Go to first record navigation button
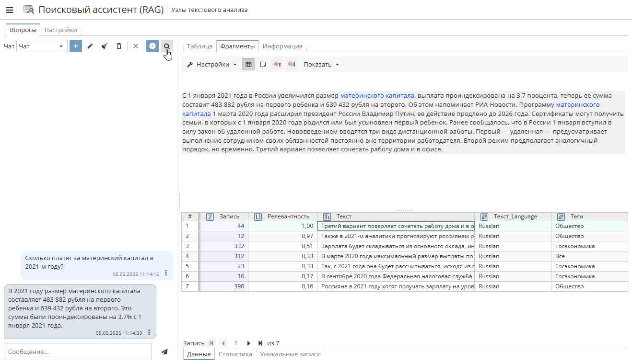Viewport: 632px width, 364px height. point(211,343)
